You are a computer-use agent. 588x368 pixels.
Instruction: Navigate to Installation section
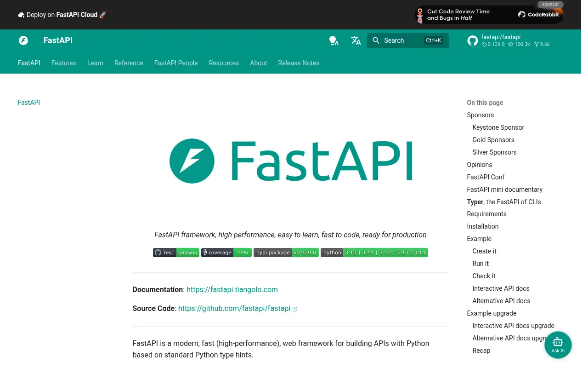tap(483, 226)
